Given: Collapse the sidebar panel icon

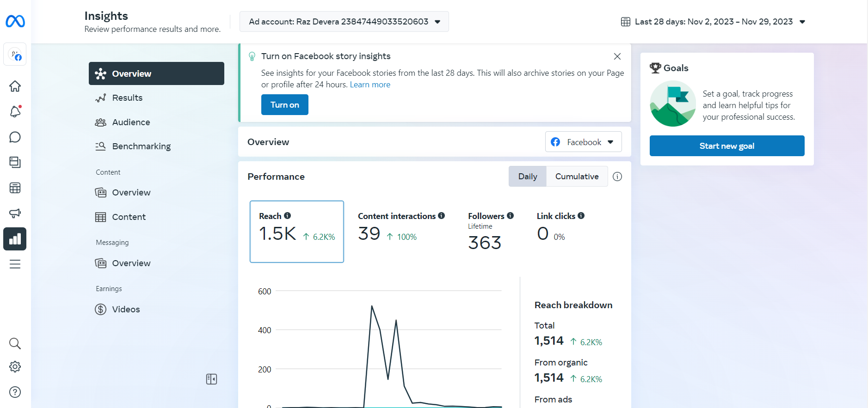Looking at the screenshot, I should tap(211, 379).
